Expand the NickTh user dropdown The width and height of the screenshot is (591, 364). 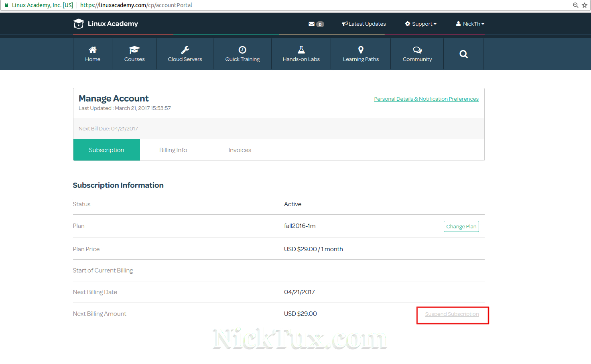[x=470, y=24]
